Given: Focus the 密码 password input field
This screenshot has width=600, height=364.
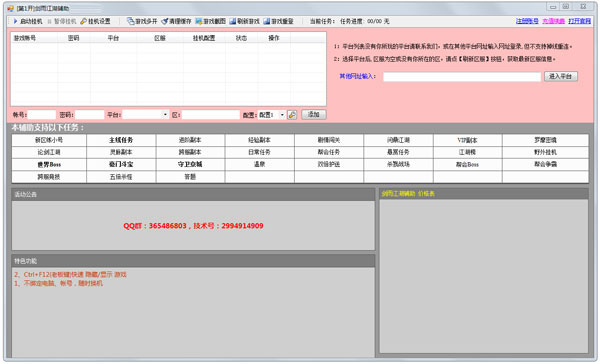Looking at the screenshot, I should [x=90, y=114].
